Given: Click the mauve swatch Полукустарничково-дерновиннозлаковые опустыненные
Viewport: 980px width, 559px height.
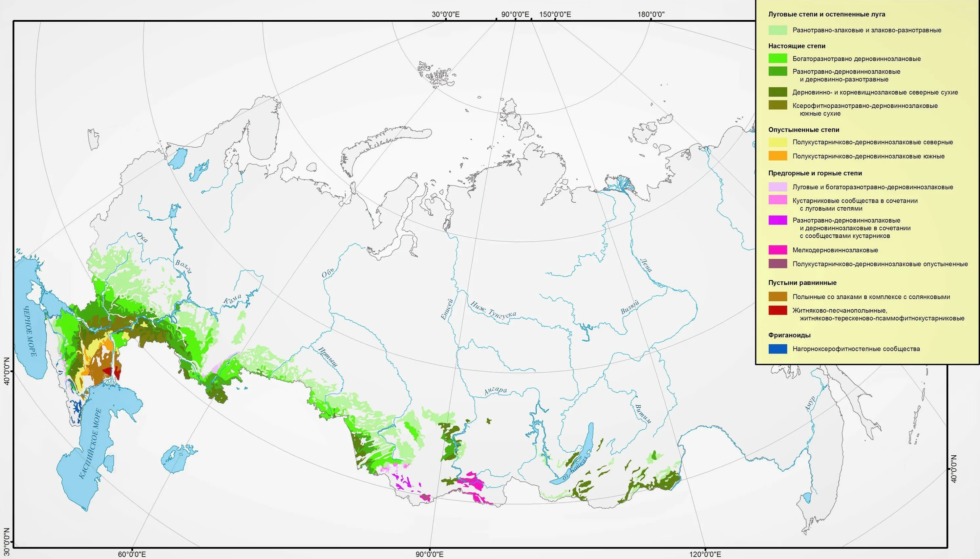Looking at the screenshot, I should coord(778,264).
